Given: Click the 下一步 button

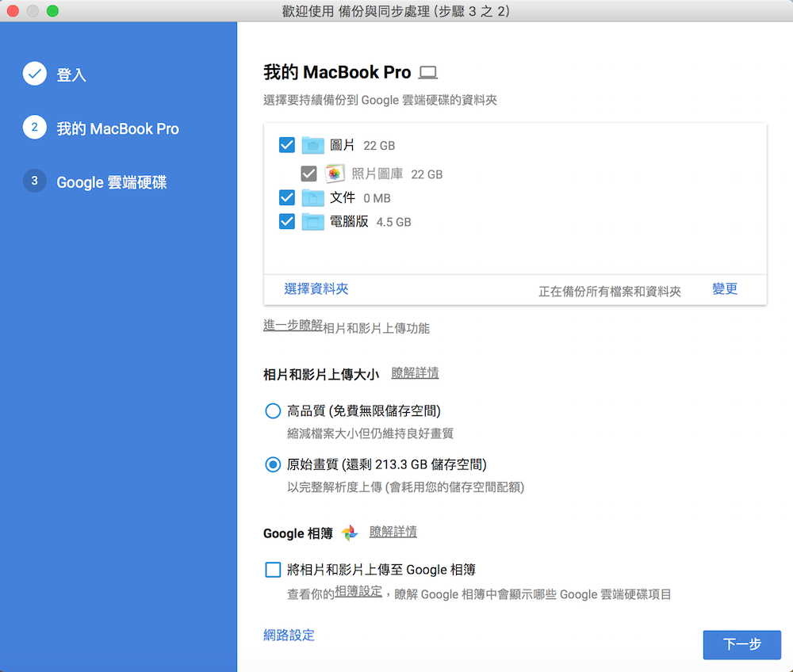Looking at the screenshot, I should (741, 644).
